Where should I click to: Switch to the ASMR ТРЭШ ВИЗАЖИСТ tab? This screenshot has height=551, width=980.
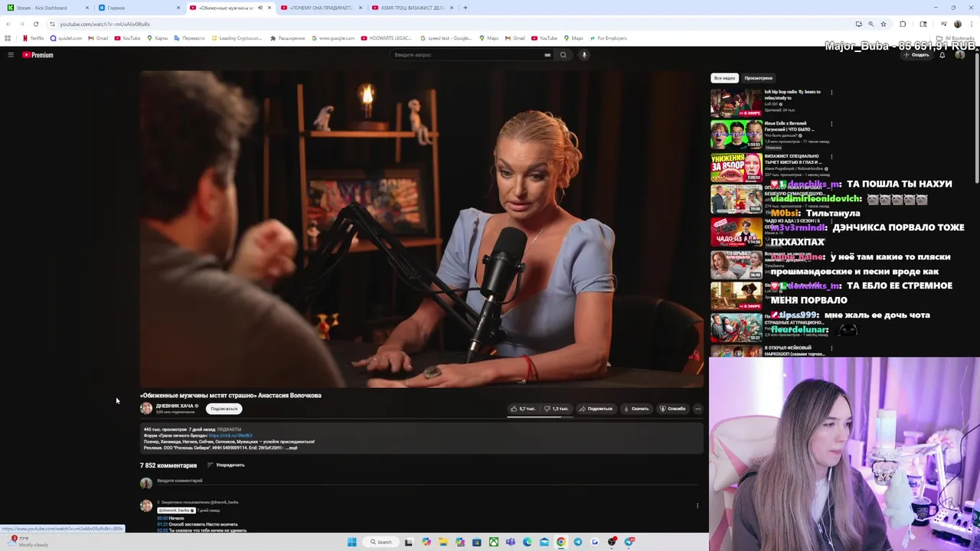coord(412,8)
